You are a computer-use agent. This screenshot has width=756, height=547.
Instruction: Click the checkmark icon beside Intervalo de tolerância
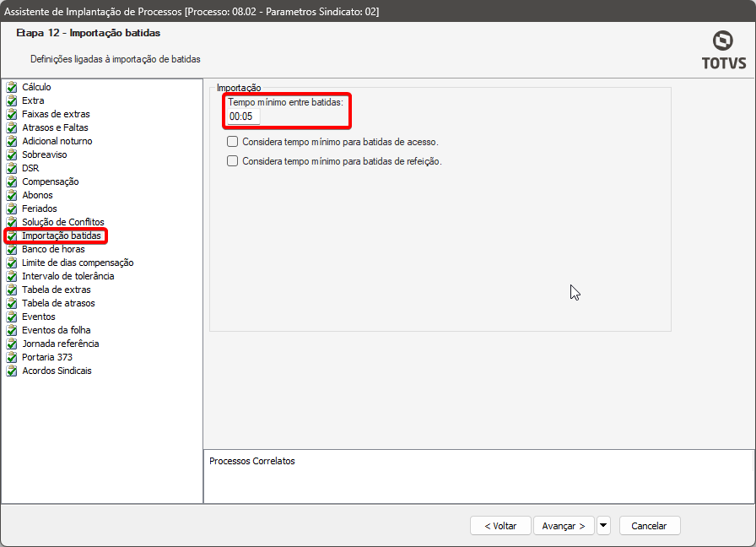[12, 276]
